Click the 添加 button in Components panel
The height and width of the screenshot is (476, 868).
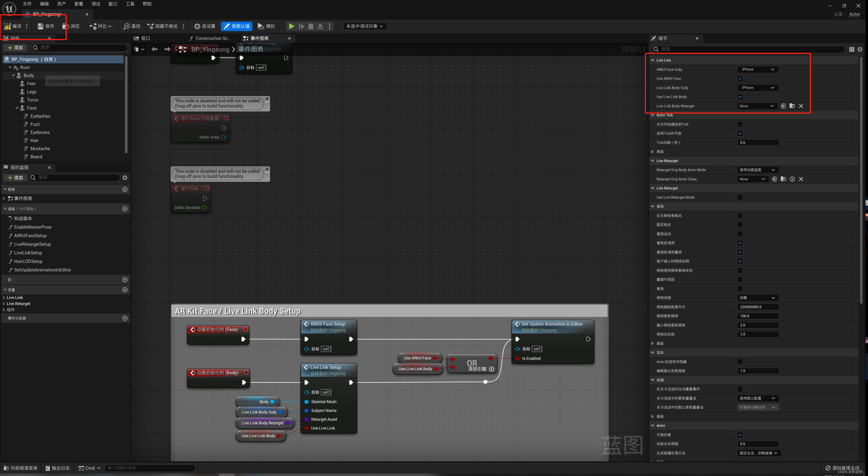coord(16,48)
